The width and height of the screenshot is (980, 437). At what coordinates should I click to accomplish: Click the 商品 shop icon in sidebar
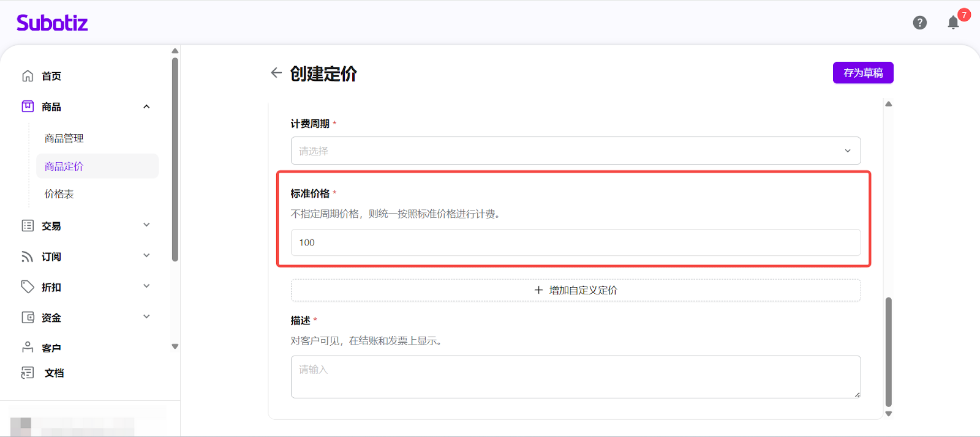(x=28, y=106)
